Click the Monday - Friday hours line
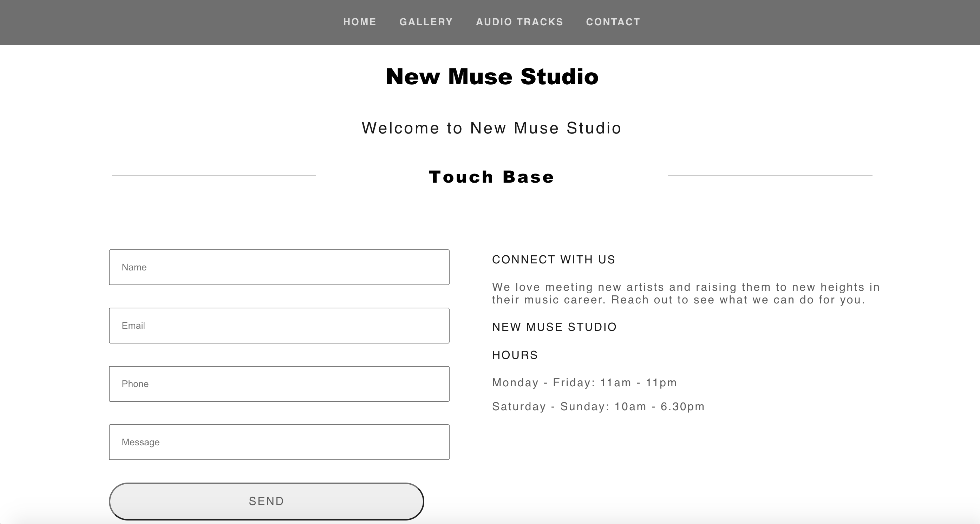The image size is (980, 524). (584, 382)
